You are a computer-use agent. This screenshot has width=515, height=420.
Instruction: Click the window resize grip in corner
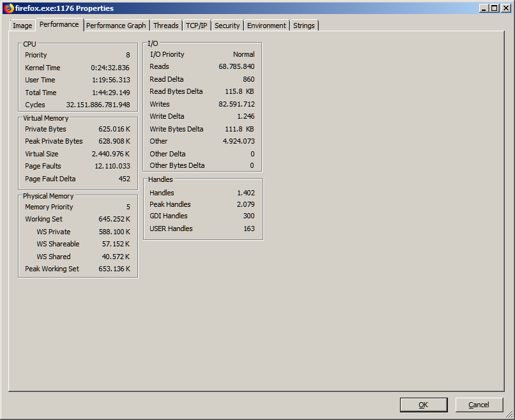510,415
